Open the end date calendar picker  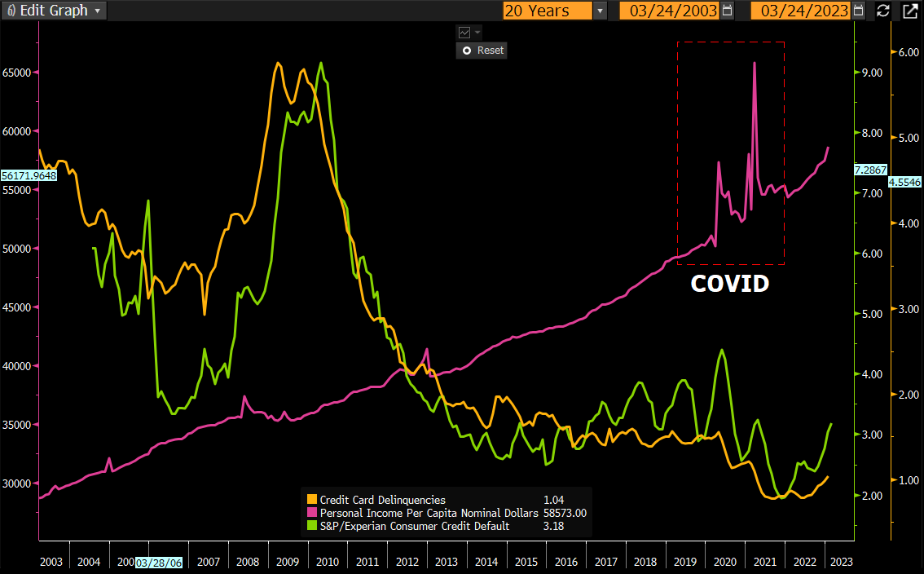pos(859,11)
